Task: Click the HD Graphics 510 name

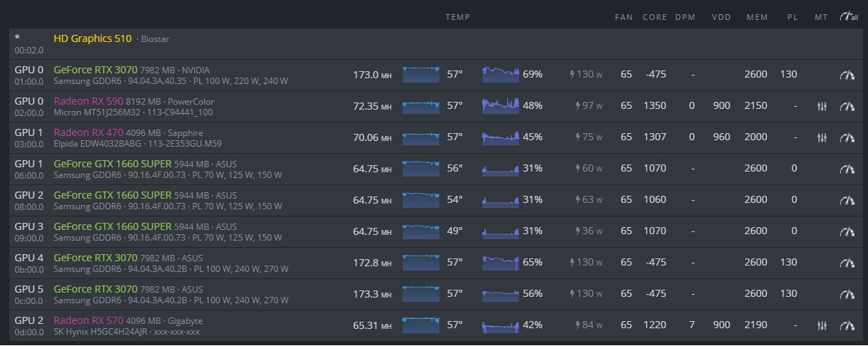Action: [92, 38]
